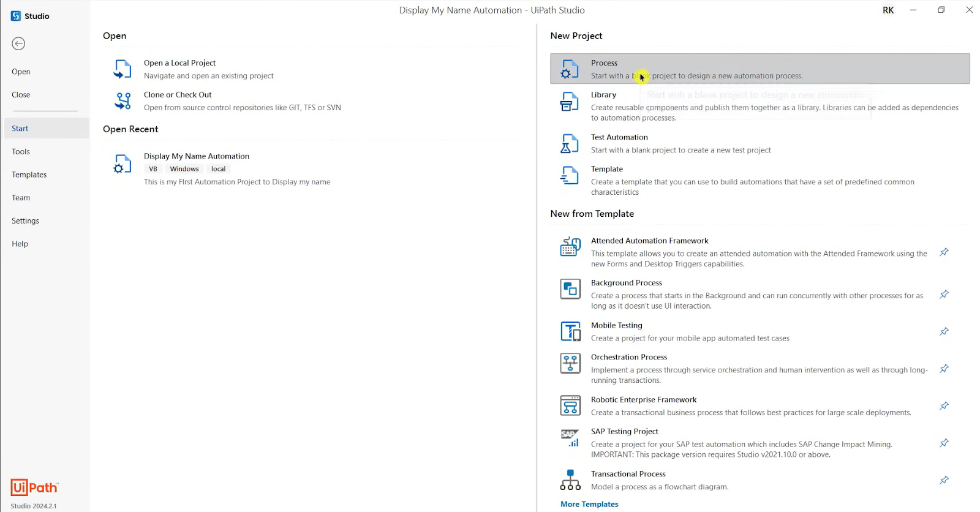Click the VB tag on recent project
Image resolution: width=980 pixels, height=512 pixels.
(x=153, y=169)
